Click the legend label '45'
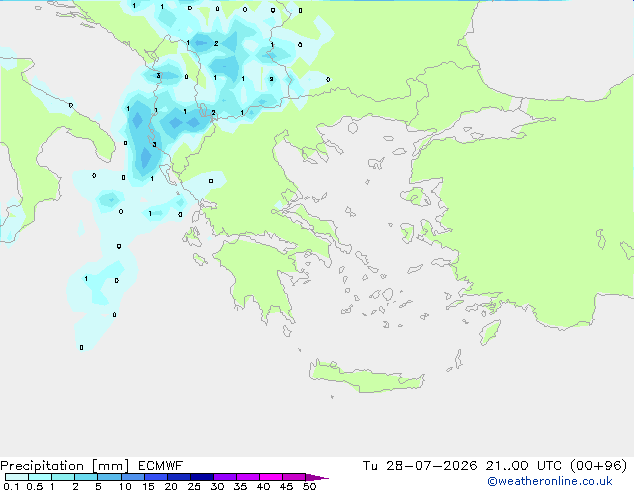The image size is (634, 490). click(286, 486)
